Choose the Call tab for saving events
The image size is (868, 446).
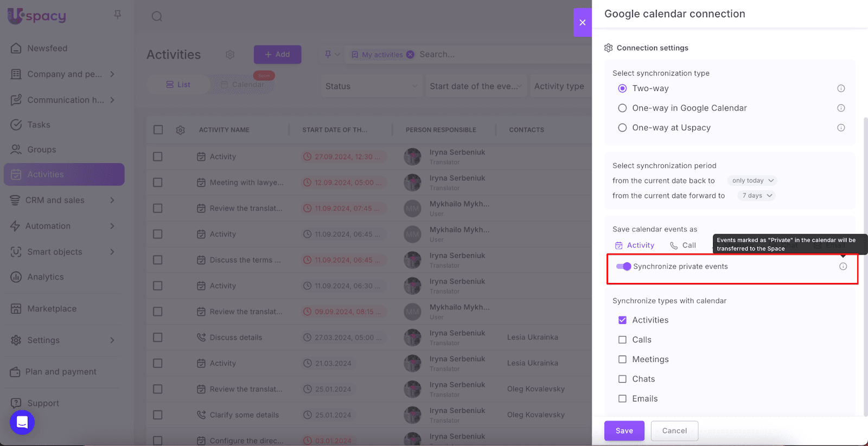(x=683, y=245)
